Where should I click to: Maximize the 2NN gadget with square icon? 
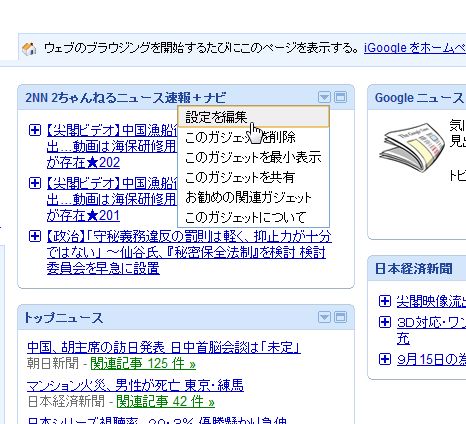point(340,97)
